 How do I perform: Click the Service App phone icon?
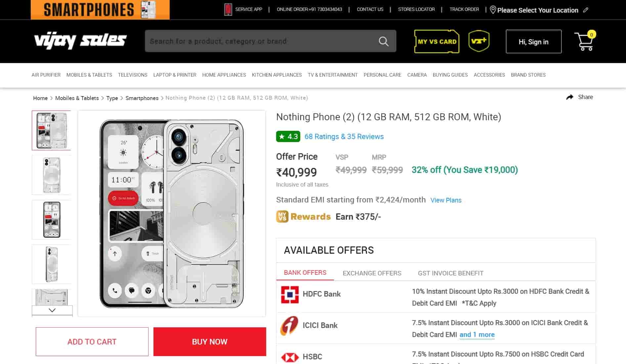click(x=228, y=10)
